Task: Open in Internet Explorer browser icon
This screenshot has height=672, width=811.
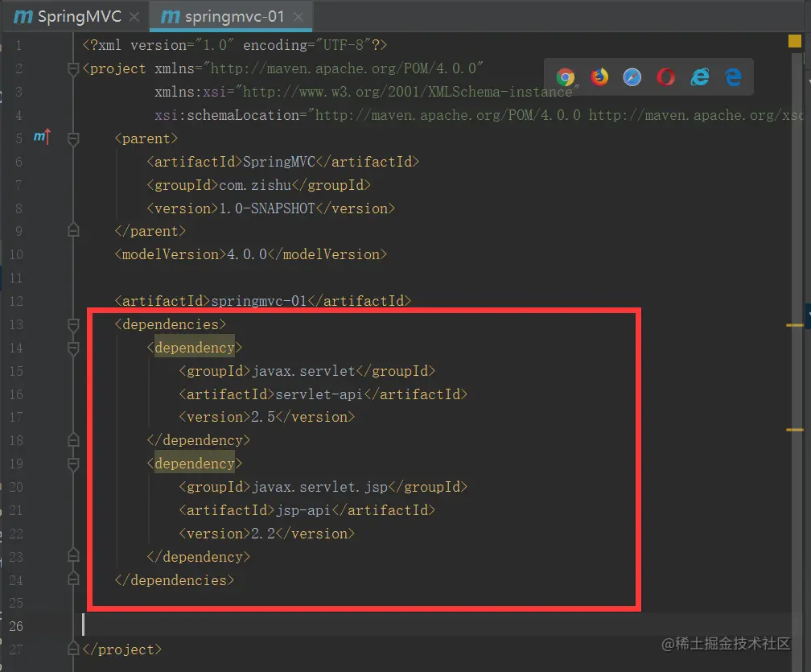Action: (x=699, y=77)
